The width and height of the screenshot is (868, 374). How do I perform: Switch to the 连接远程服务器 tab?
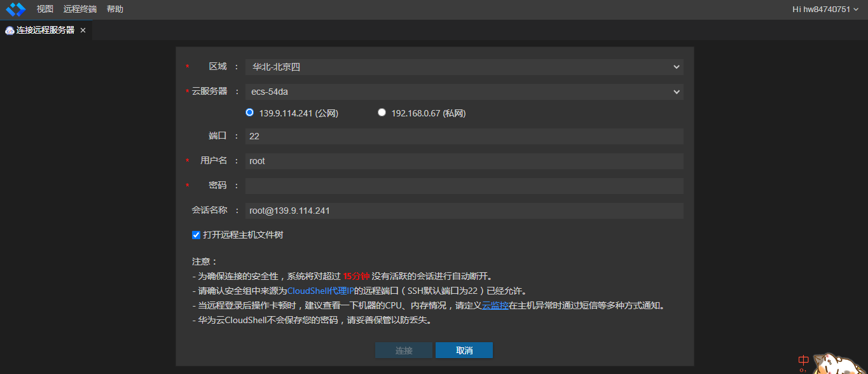coord(45,30)
